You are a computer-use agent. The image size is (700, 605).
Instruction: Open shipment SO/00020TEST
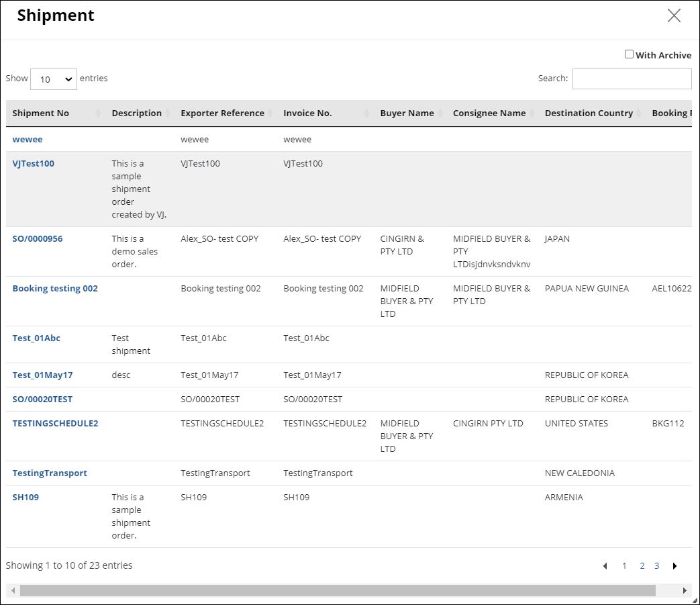pos(42,399)
